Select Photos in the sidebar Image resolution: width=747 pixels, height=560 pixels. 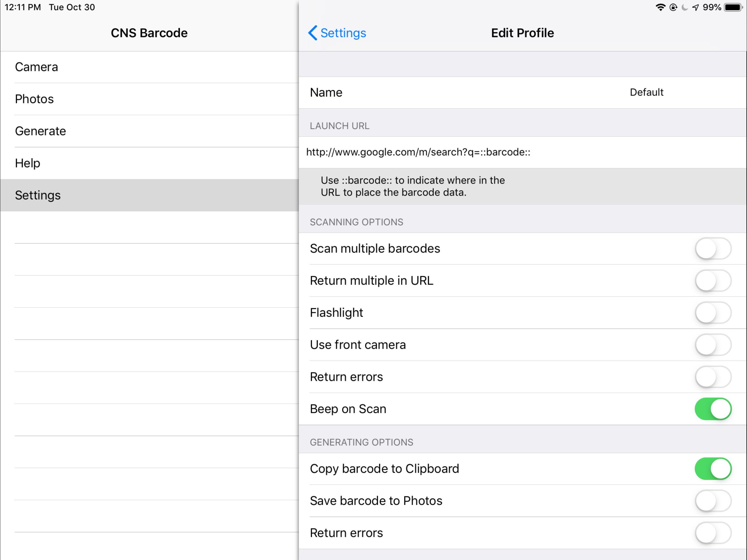click(x=149, y=99)
